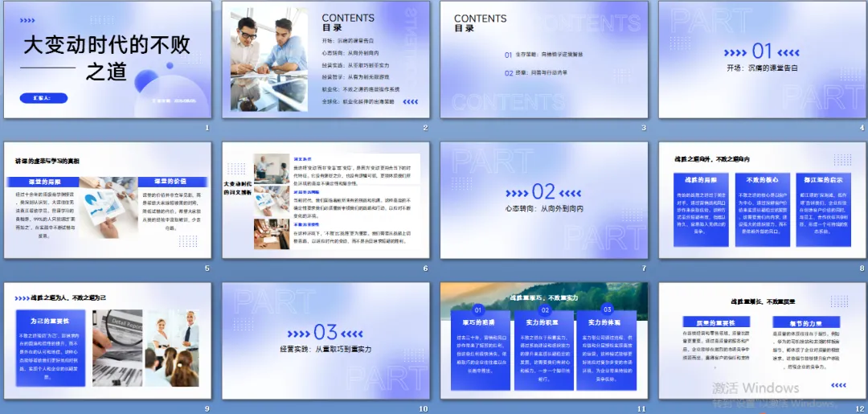Click the magnifier Detail Report photo on slide 9
The image size is (868, 414).
point(117,348)
